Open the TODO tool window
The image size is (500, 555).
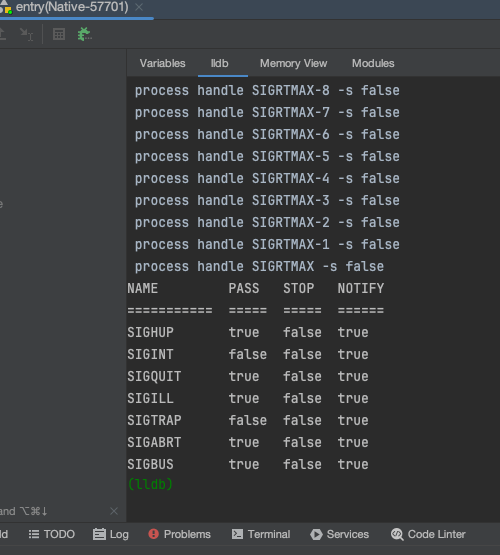52,534
